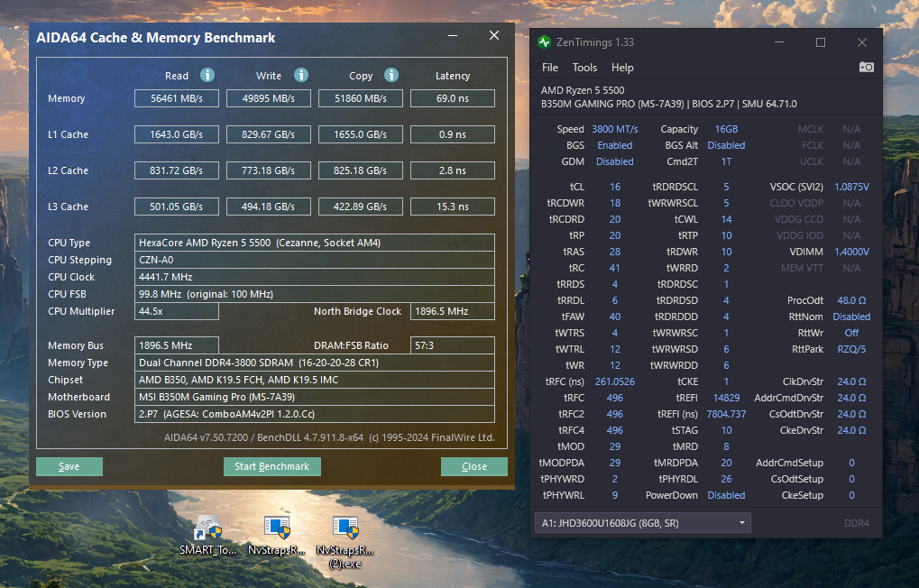Click the tREFI value 14829
This screenshot has width=919, height=588.
(x=726, y=398)
